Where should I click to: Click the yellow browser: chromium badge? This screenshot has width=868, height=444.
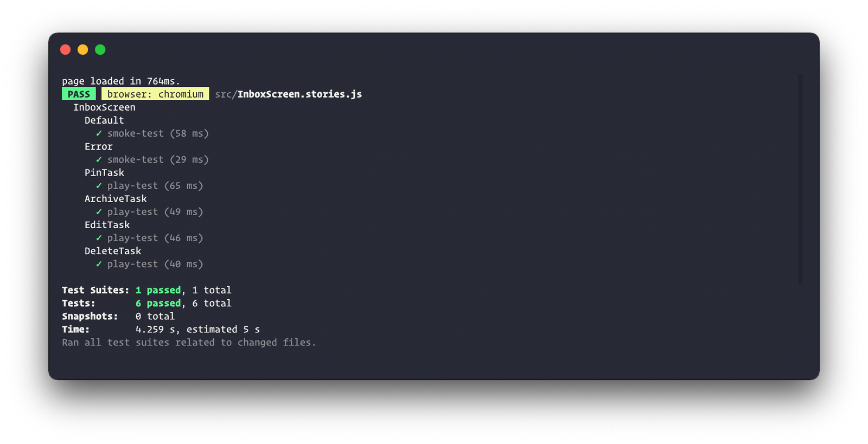[x=155, y=94]
